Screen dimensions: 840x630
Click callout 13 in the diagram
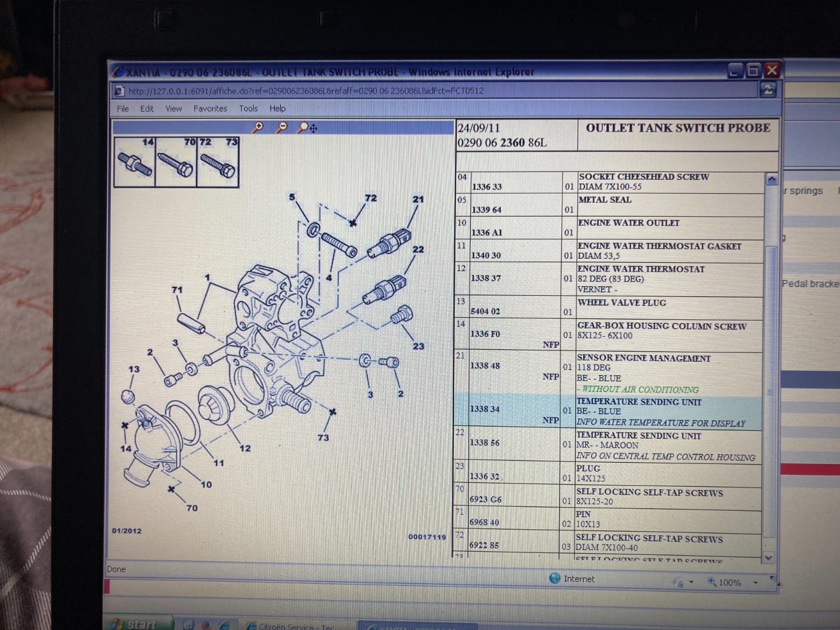click(134, 370)
